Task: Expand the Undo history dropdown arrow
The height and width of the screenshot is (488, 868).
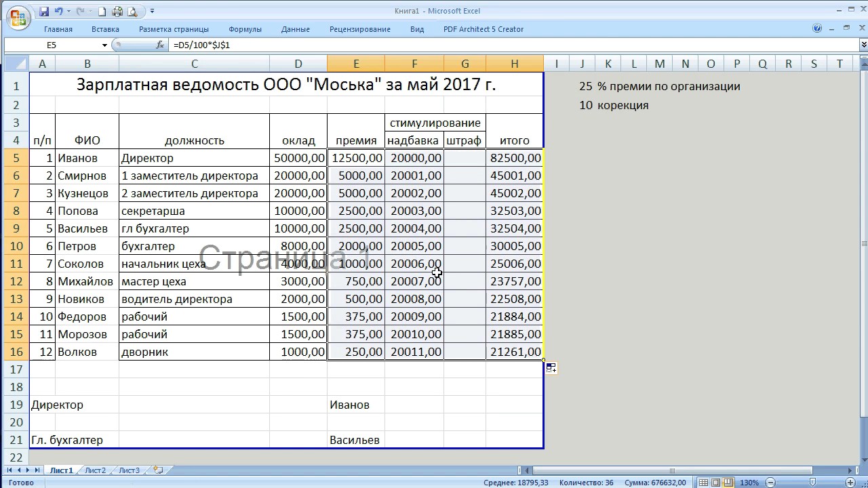Action: point(69,12)
